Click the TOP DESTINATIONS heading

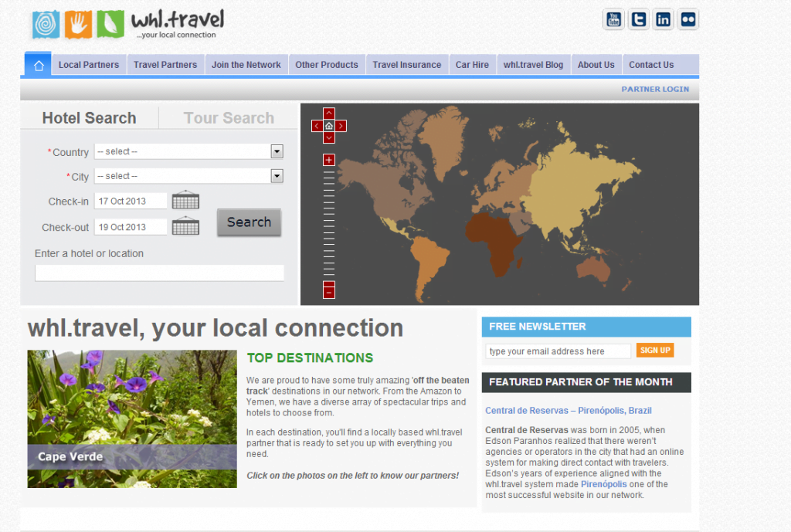coord(311,358)
